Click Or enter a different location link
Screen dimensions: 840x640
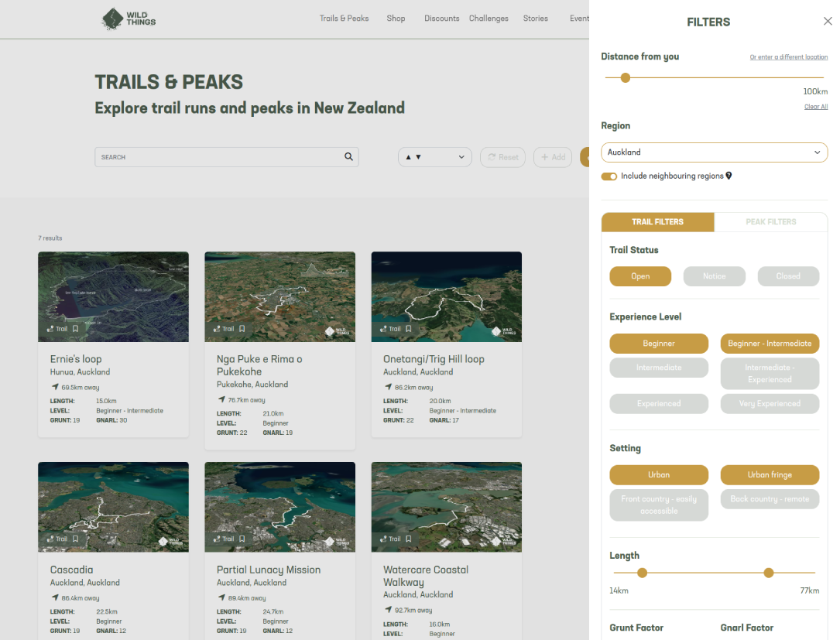[x=789, y=56]
